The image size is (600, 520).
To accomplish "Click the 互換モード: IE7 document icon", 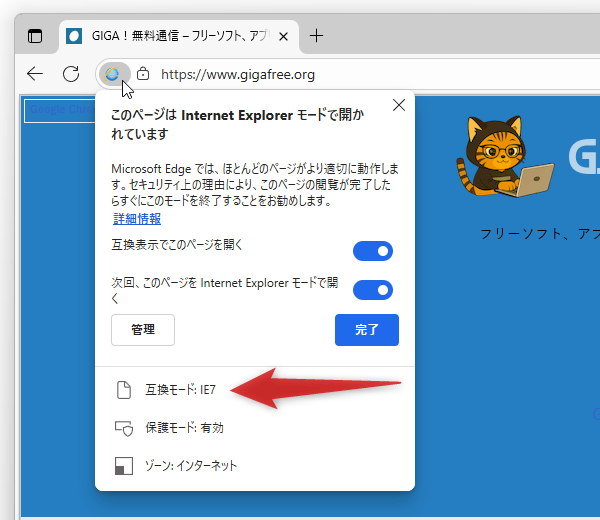I will click(124, 390).
